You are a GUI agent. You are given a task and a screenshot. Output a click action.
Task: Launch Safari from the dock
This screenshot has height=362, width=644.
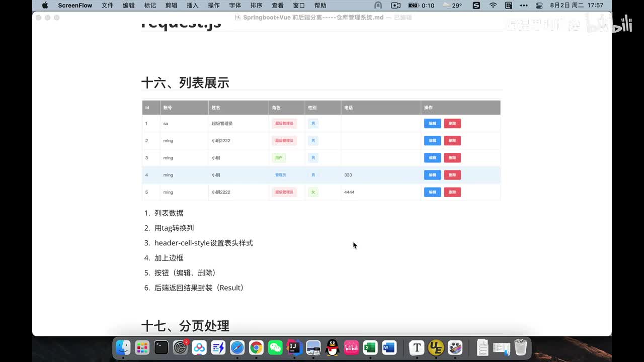[237, 347]
